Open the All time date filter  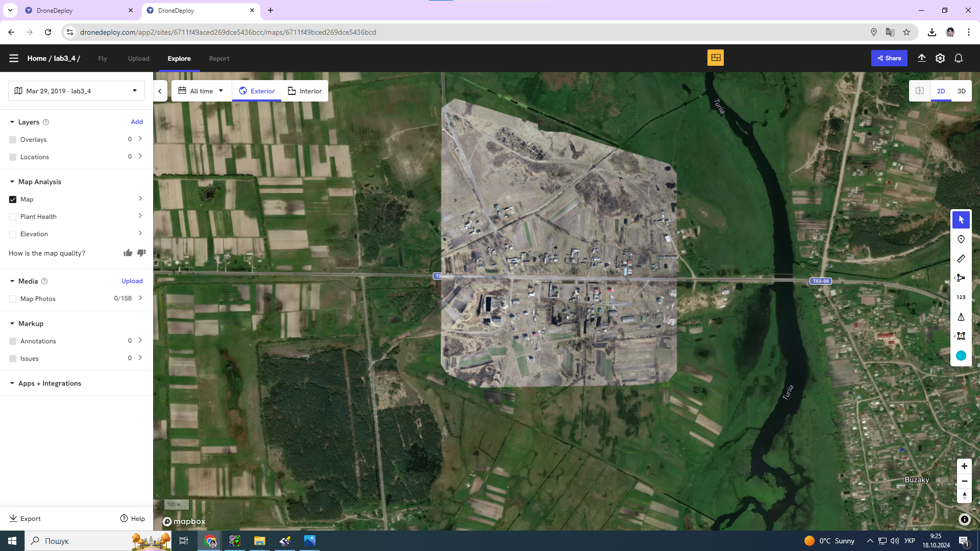[x=202, y=91]
